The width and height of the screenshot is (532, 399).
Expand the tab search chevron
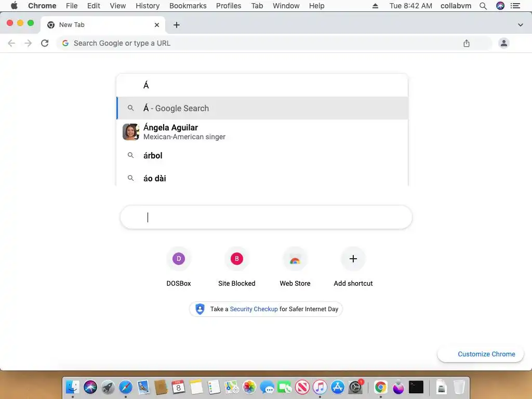click(x=521, y=25)
